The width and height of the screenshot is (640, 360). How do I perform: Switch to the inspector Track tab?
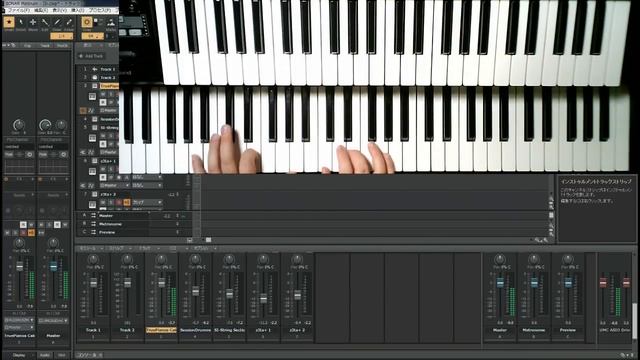pos(45,46)
